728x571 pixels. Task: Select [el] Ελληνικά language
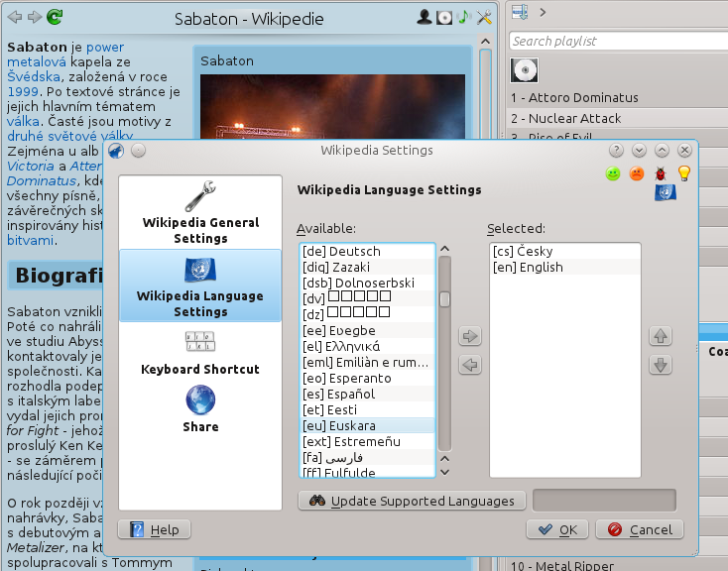coord(367,346)
